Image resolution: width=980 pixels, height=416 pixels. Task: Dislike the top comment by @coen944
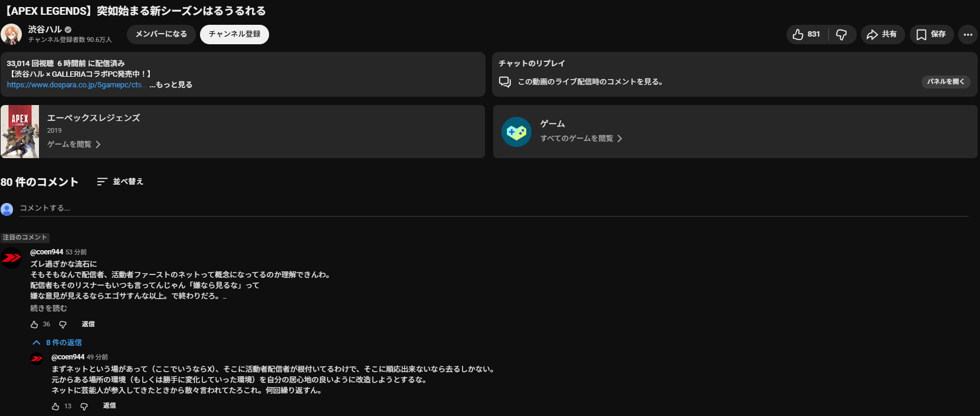63,325
